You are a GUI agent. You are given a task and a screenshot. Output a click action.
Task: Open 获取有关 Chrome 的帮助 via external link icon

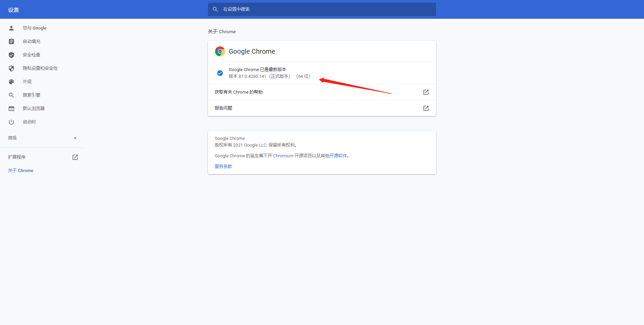(426, 92)
